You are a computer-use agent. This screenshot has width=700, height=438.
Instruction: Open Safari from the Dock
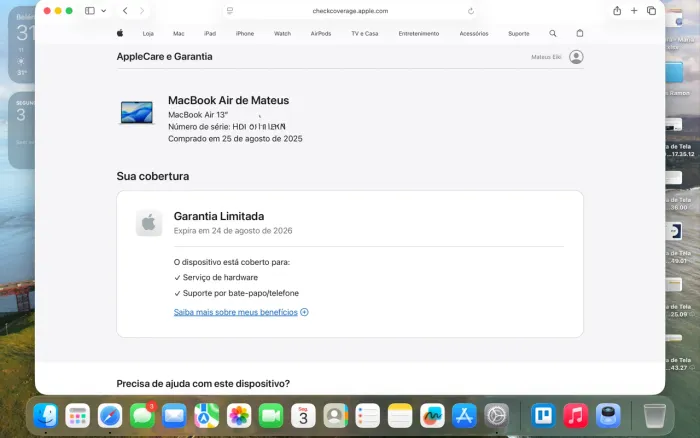(x=110, y=416)
